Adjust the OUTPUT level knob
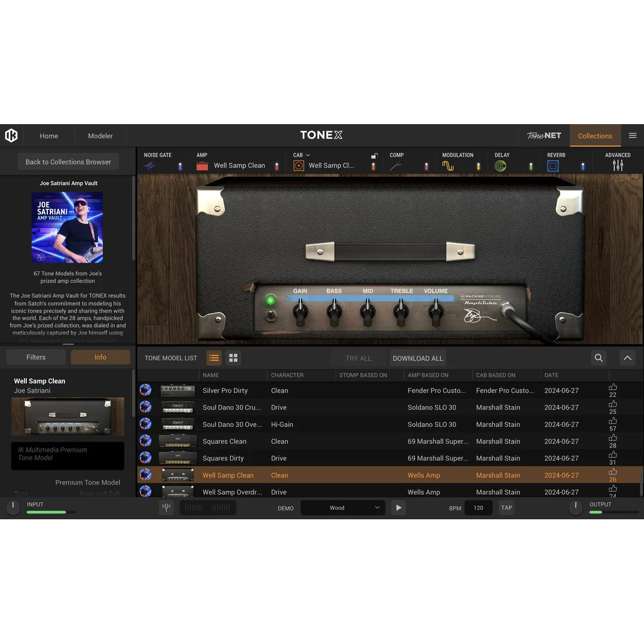Image resolution: width=644 pixels, height=644 pixels. click(x=576, y=508)
